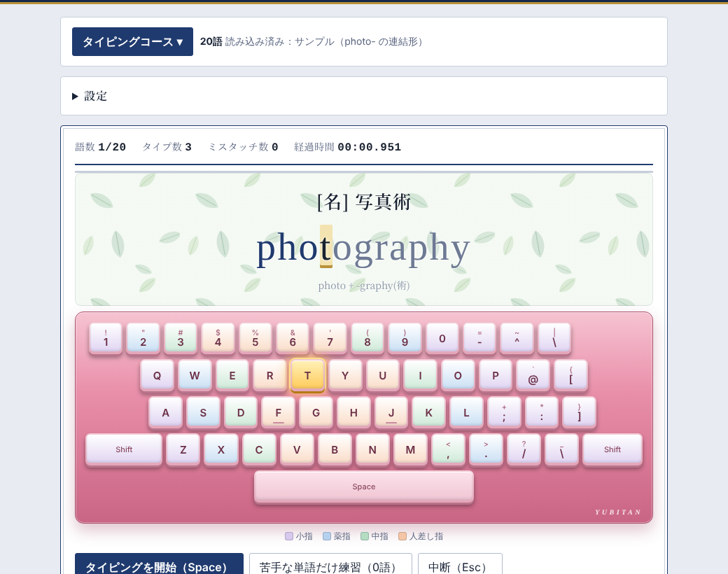Click the number 5 key
This screenshot has height=574, width=728.
[255, 338]
